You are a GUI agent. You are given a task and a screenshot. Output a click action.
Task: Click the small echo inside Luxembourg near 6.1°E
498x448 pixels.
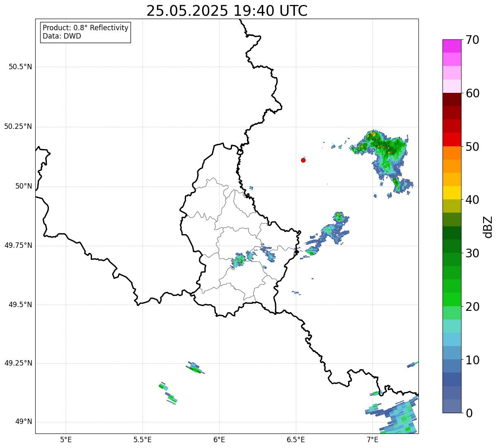[239, 260]
